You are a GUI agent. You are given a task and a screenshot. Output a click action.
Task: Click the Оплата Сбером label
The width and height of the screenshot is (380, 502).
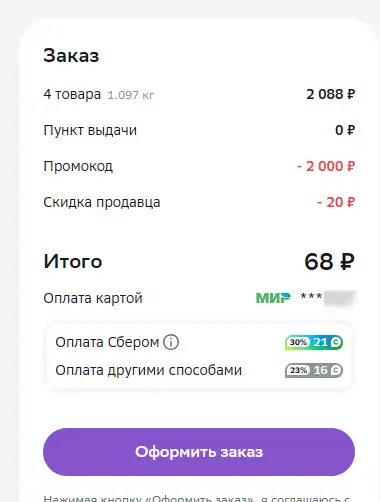107,342
